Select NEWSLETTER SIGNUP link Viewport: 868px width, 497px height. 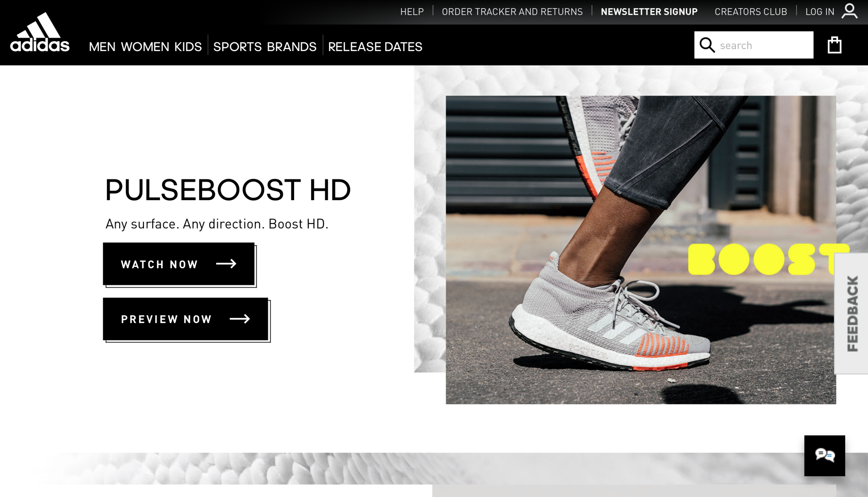[x=650, y=11]
